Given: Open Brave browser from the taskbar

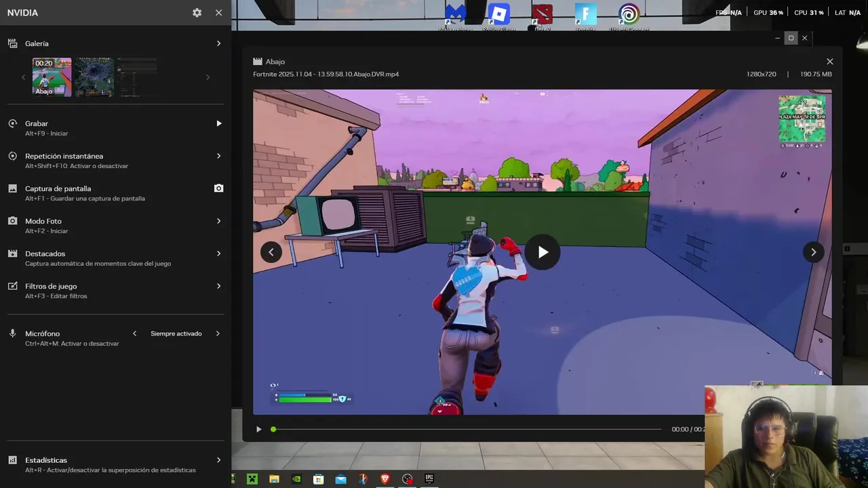Looking at the screenshot, I should pos(385,479).
